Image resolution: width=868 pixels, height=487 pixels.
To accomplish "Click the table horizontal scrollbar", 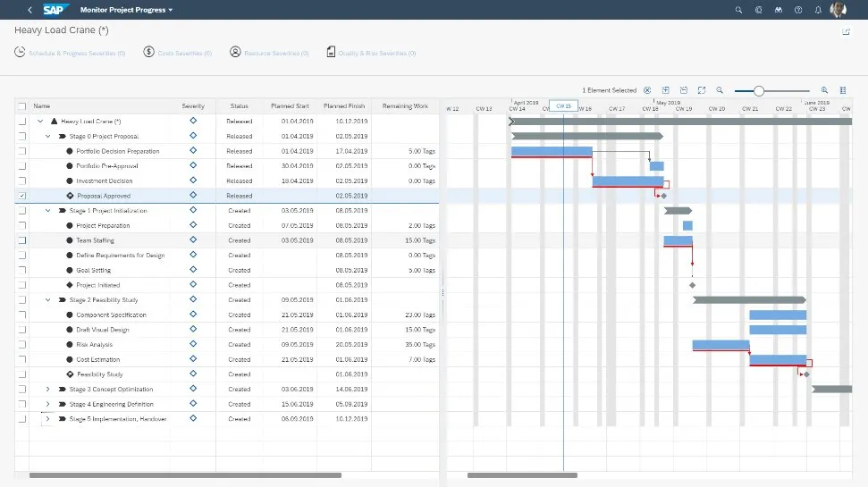I will 185,474.
